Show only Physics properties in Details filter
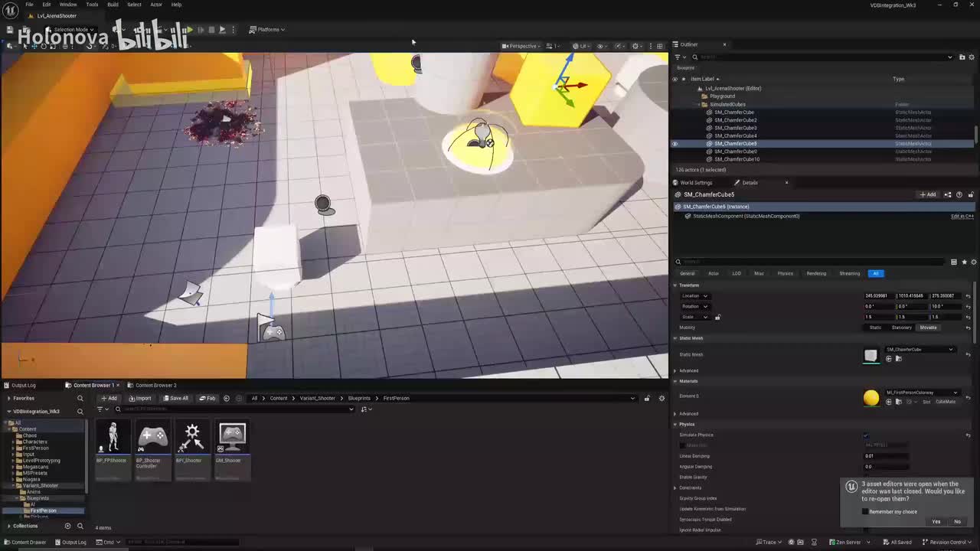 [x=786, y=273]
